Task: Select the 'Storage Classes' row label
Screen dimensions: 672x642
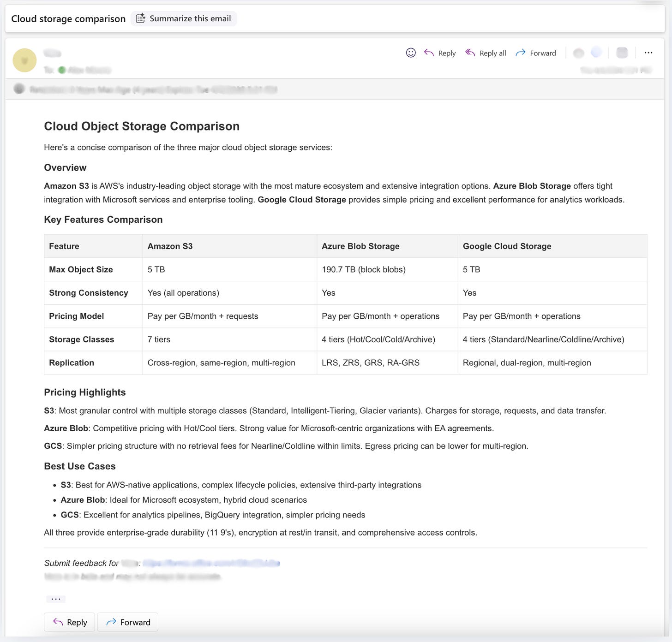Action: (x=82, y=339)
